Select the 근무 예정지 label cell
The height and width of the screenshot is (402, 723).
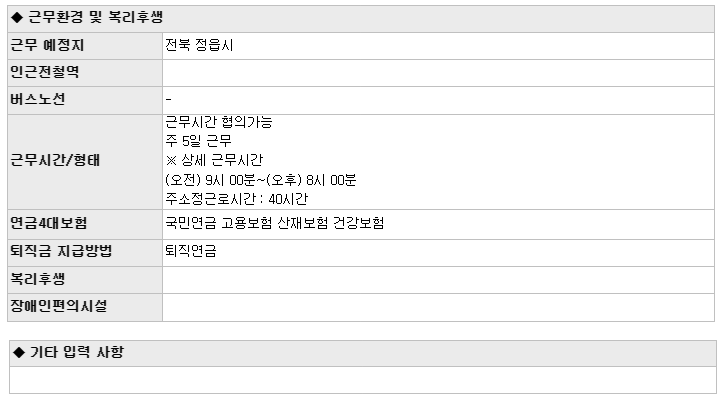click(x=85, y=46)
